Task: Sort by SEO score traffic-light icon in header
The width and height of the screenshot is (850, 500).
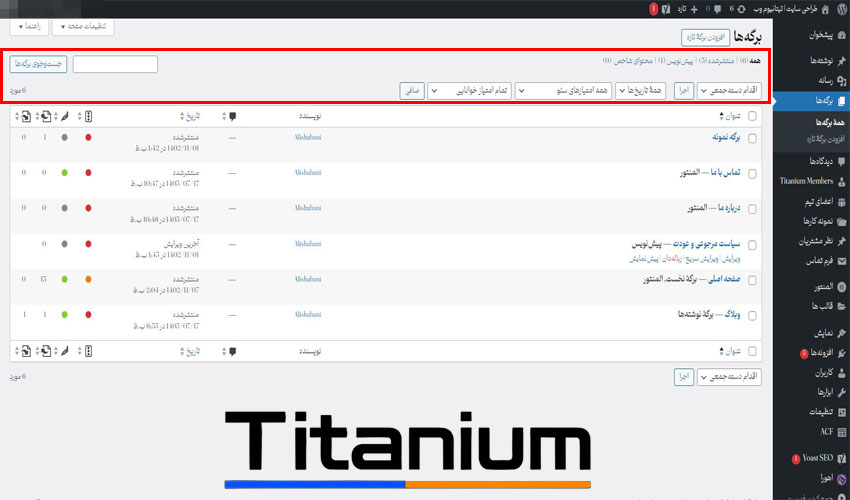Action: point(88,116)
